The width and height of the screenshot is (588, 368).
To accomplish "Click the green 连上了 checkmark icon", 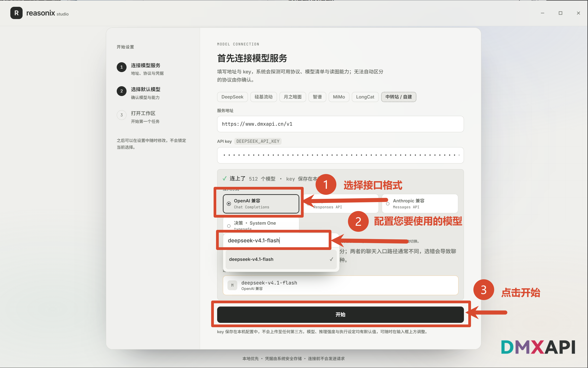I will point(224,178).
